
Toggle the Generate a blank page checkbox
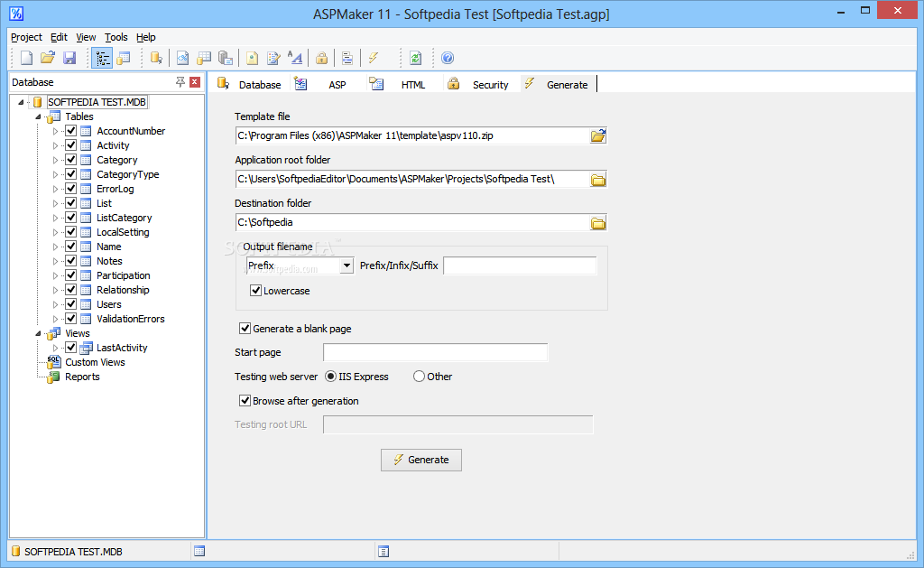(245, 328)
